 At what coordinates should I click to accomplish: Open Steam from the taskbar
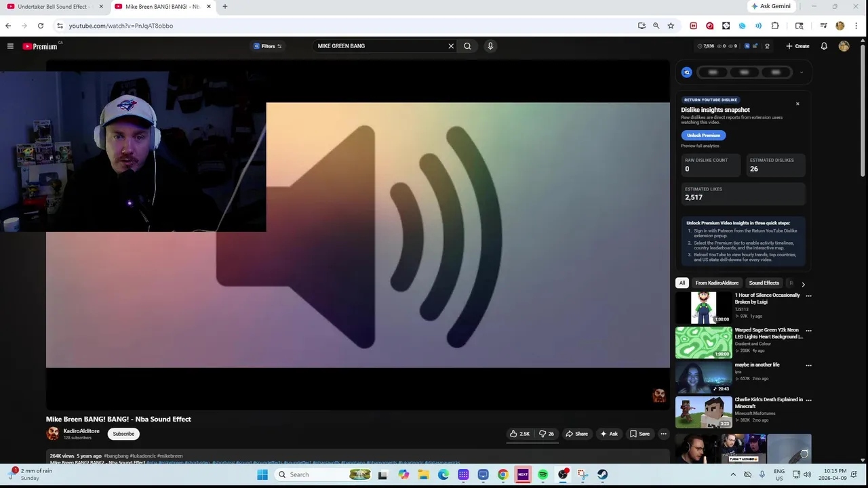[x=602, y=474]
